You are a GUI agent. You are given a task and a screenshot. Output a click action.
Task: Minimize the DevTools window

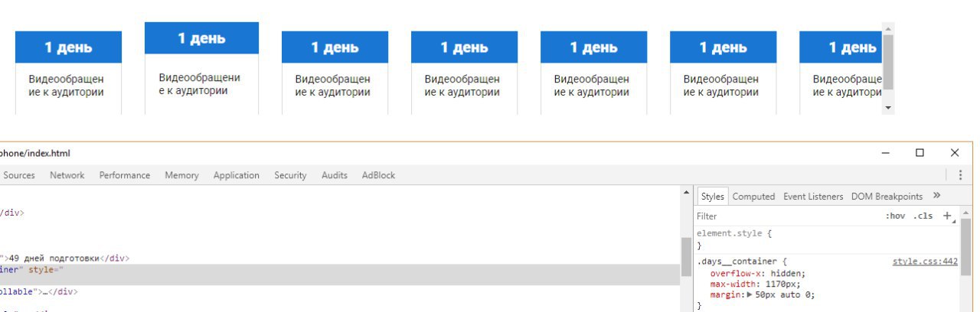pos(886,153)
